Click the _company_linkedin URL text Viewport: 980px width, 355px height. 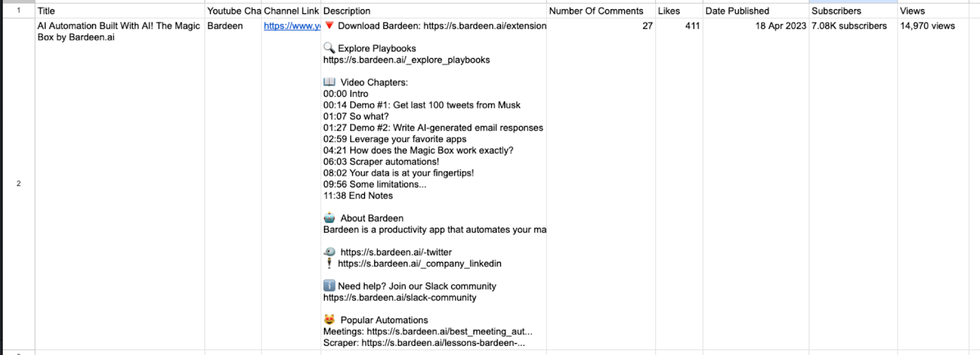point(420,263)
